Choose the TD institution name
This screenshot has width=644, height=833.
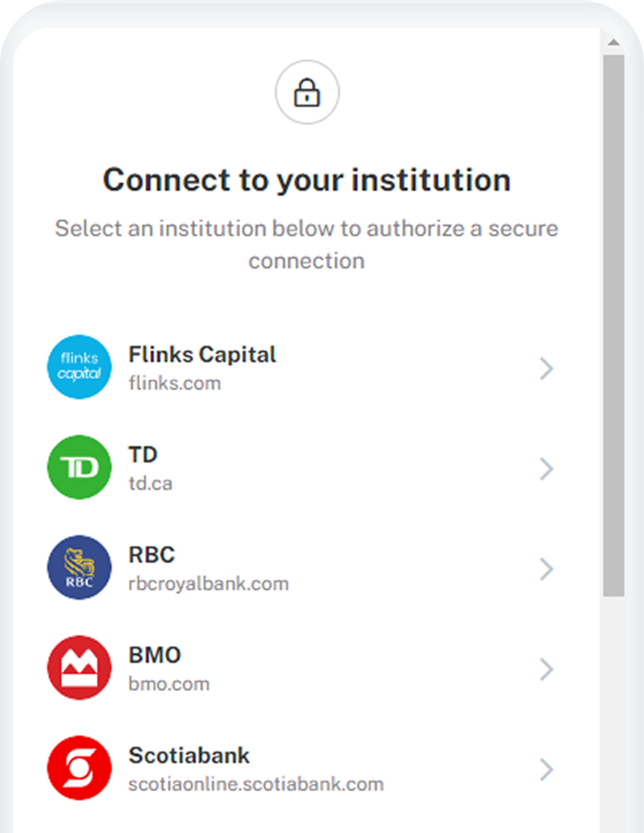tap(143, 455)
